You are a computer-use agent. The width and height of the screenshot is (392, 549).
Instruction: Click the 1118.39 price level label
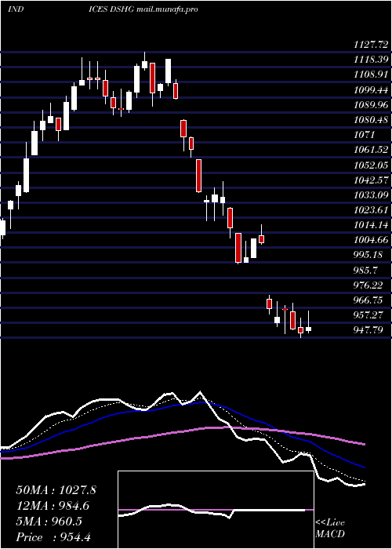pyautogui.click(x=371, y=60)
